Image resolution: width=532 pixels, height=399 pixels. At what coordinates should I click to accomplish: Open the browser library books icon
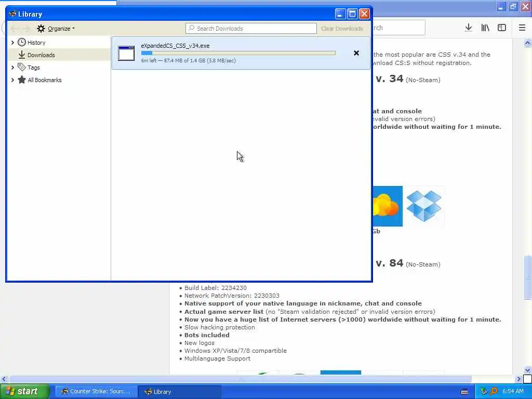(x=485, y=28)
